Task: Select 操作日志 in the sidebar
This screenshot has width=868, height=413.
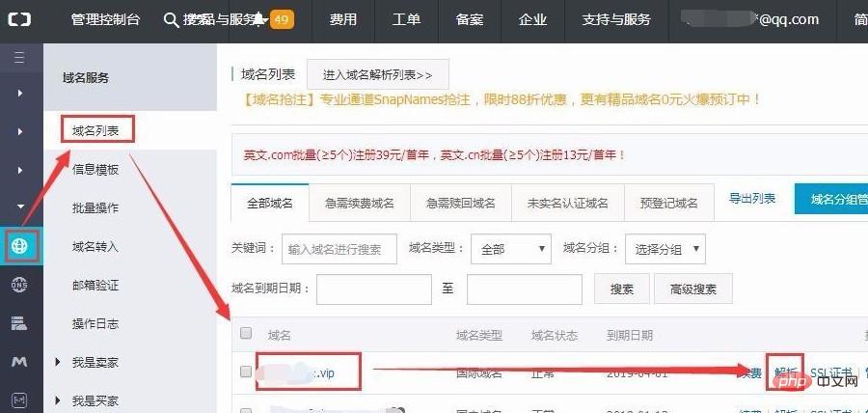Action: point(95,324)
